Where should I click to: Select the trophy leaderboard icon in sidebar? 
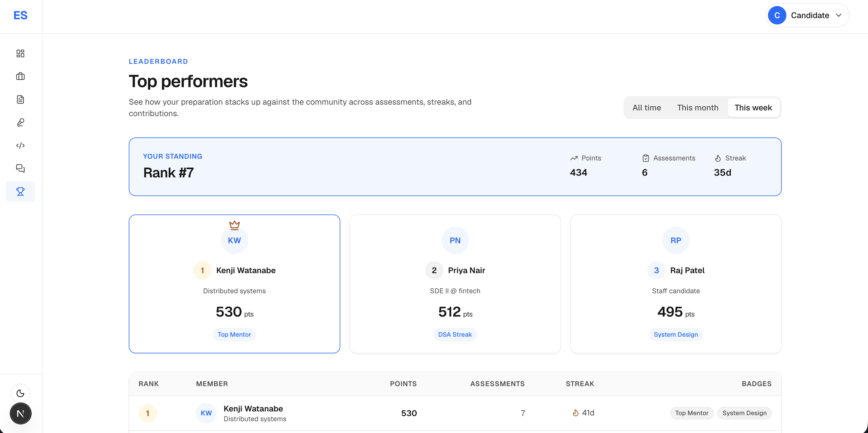pos(20,191)
